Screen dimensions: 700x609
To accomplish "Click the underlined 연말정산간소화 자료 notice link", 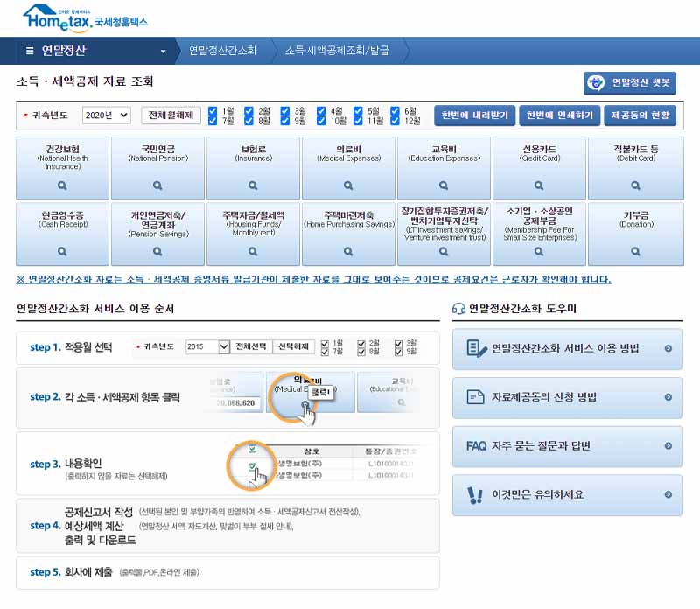I will [x=314, y=279].
